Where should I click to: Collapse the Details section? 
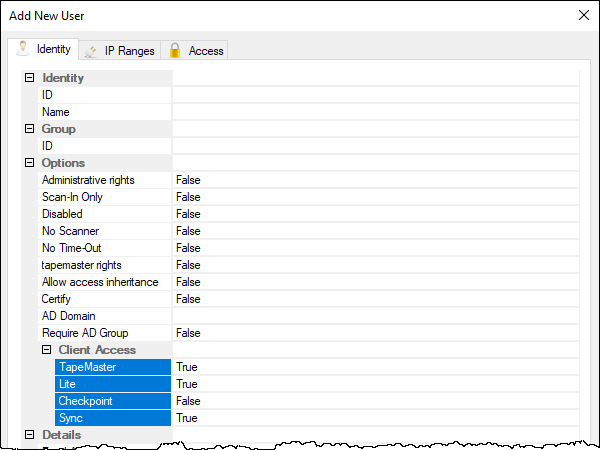click(x=29, y=434)
